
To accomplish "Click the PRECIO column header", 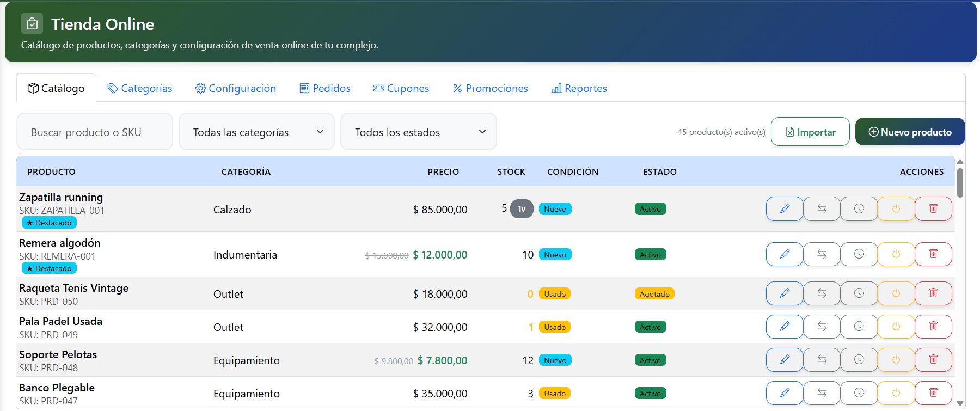I will point(443,171).
